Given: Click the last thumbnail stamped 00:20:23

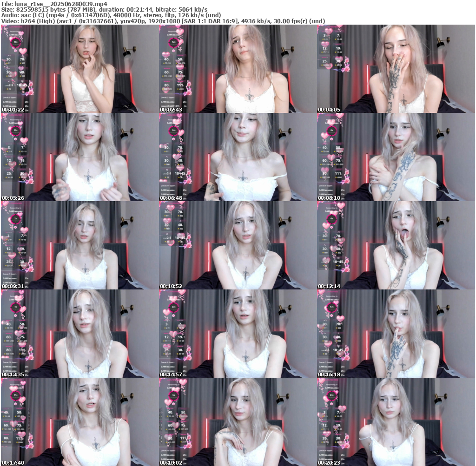Looking at the screenshot, I should coord(396,422).
